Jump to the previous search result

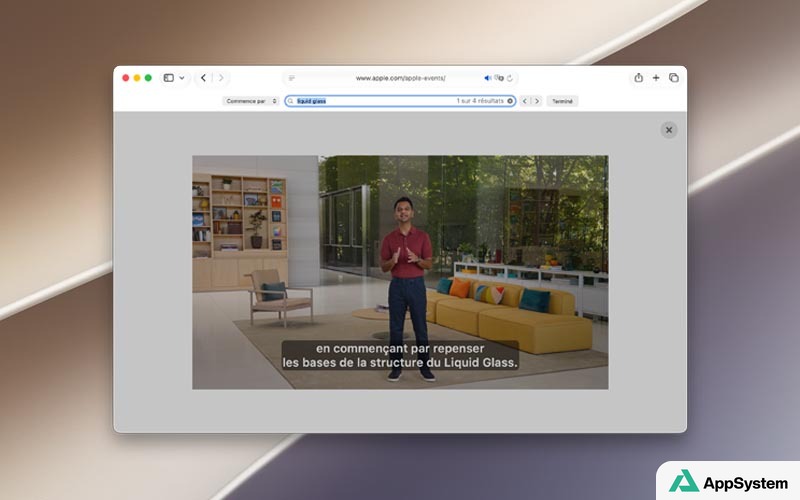point(524,101)
